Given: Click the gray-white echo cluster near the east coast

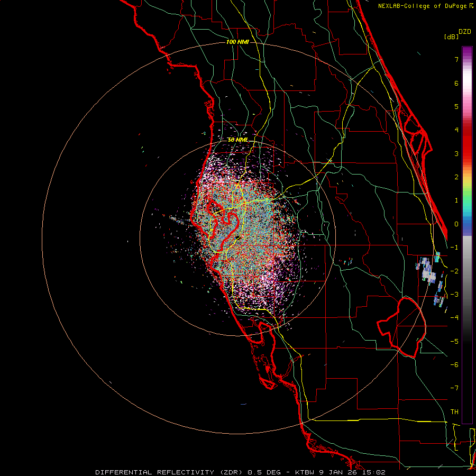Looking at the screenshot, I should click(x=428, y=270).
